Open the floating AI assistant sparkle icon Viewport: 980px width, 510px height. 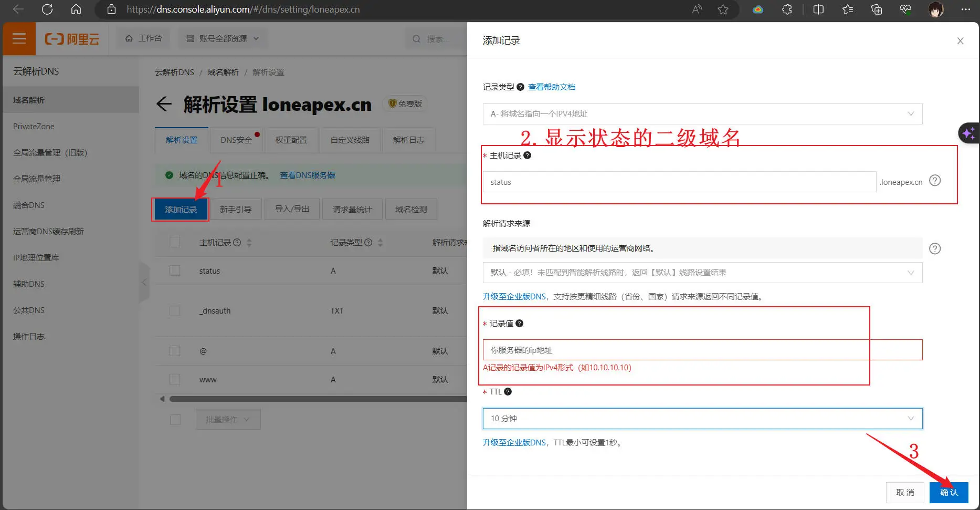pos(969,133)
